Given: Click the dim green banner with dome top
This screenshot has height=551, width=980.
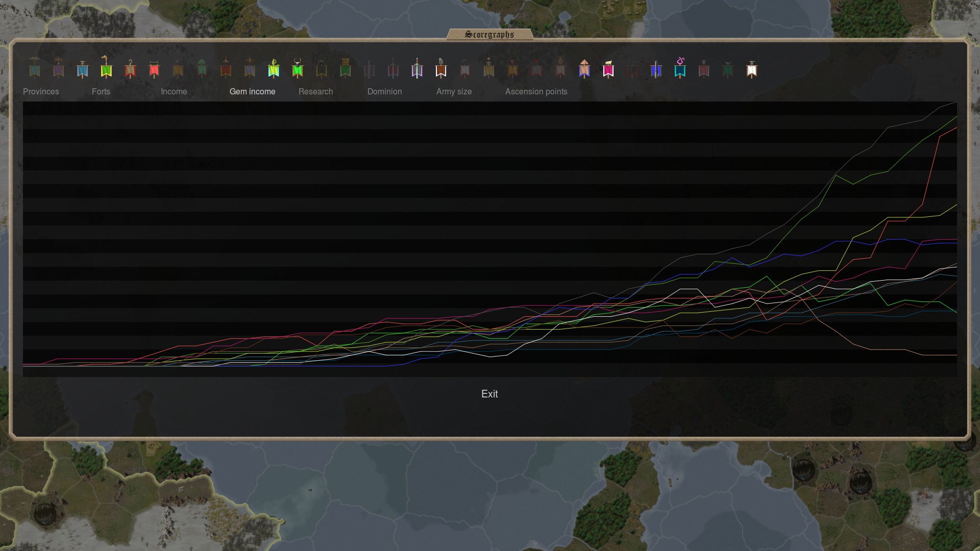Looking at the screenshot, I should coord(202,68).
